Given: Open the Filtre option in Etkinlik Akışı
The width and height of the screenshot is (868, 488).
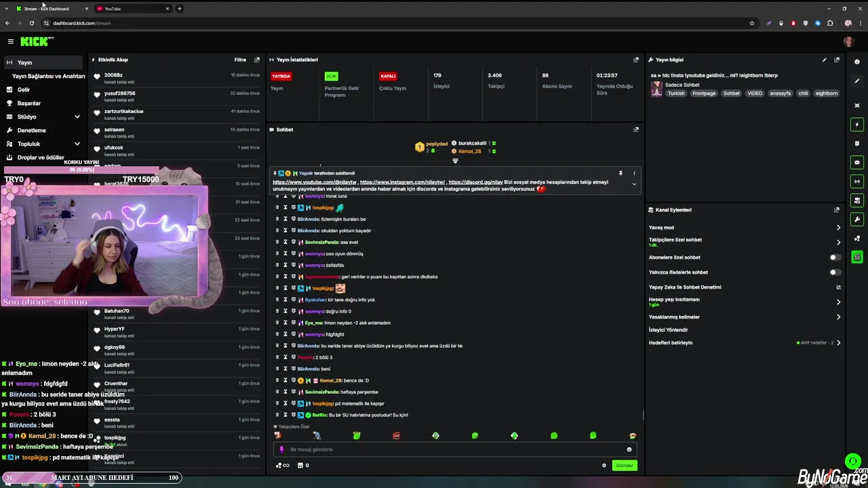Looking at the screenshot, I should tap(240, 60).
